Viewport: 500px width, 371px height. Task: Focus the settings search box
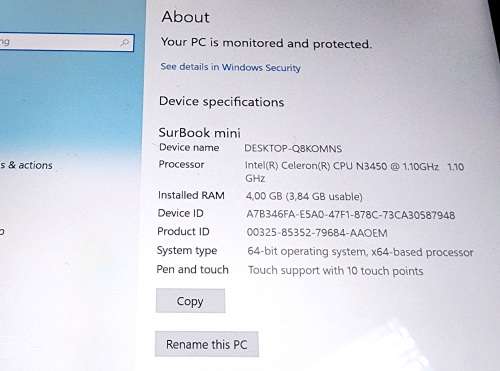67,42
